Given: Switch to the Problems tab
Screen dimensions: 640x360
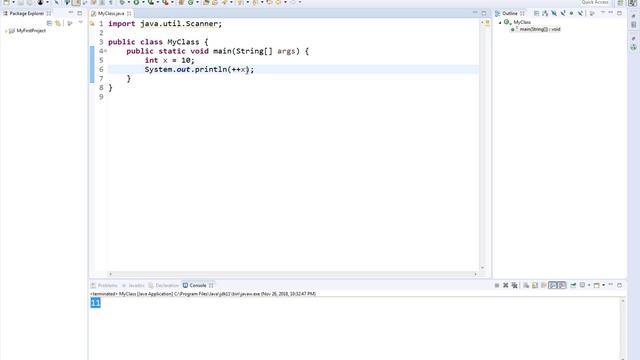Looking at the screenshot, I should 104,285.
